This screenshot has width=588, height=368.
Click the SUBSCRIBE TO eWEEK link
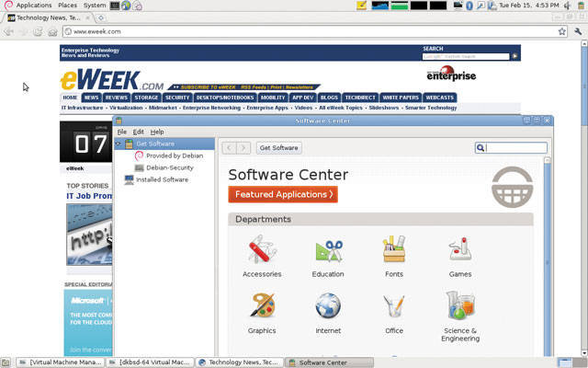pyautogui.click(x=209, y=87)
